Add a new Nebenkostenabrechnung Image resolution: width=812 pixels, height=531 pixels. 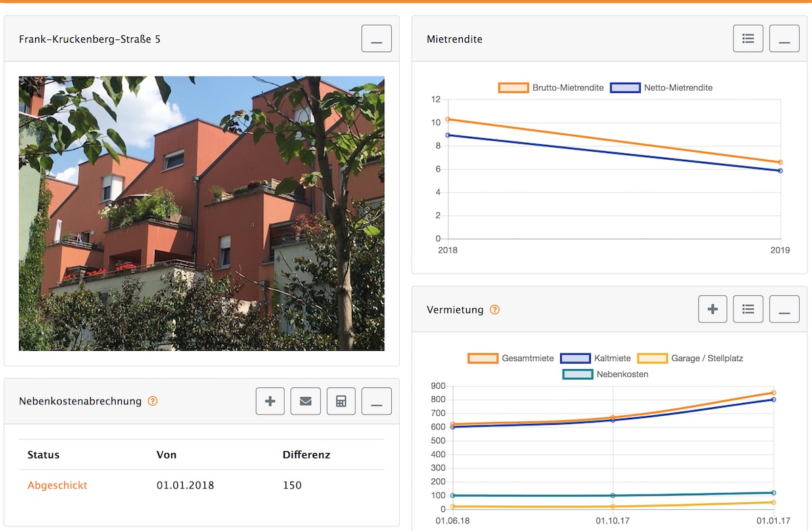click(270, 401)
